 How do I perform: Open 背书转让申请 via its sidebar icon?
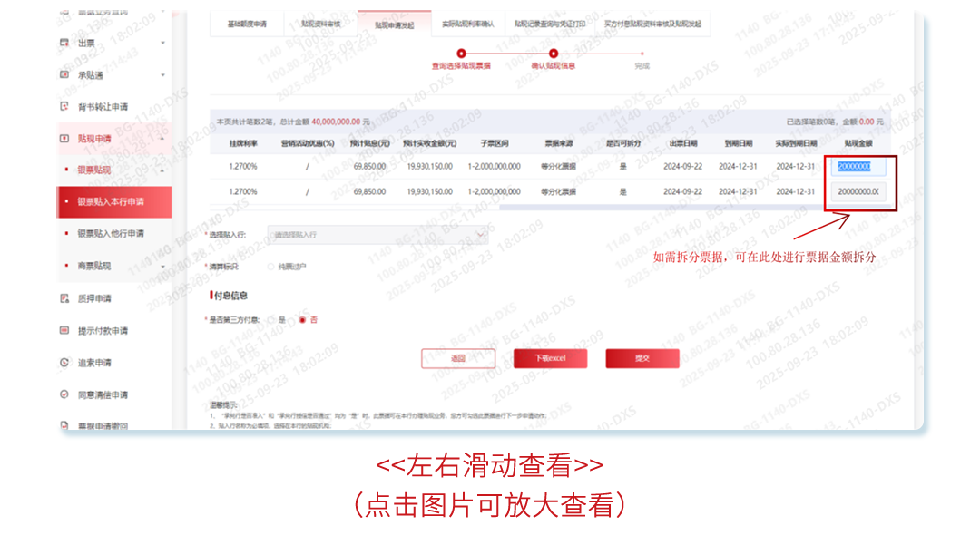tap(64, 105)
